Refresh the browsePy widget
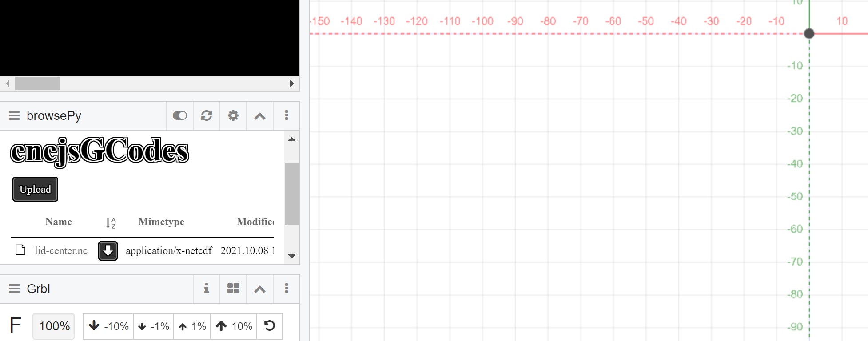 click(x=207, y=116)
